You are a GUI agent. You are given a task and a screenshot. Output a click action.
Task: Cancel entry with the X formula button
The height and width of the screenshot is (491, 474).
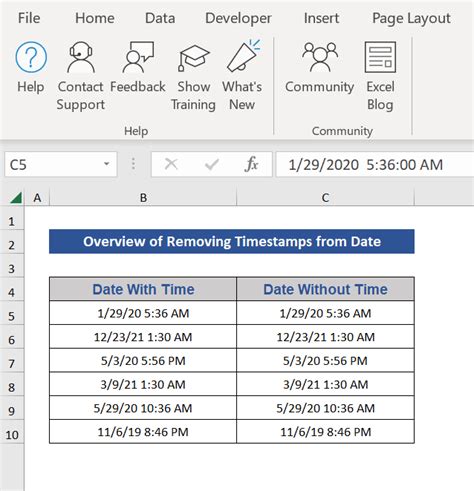pyautogui.click(x=171, y=164)
